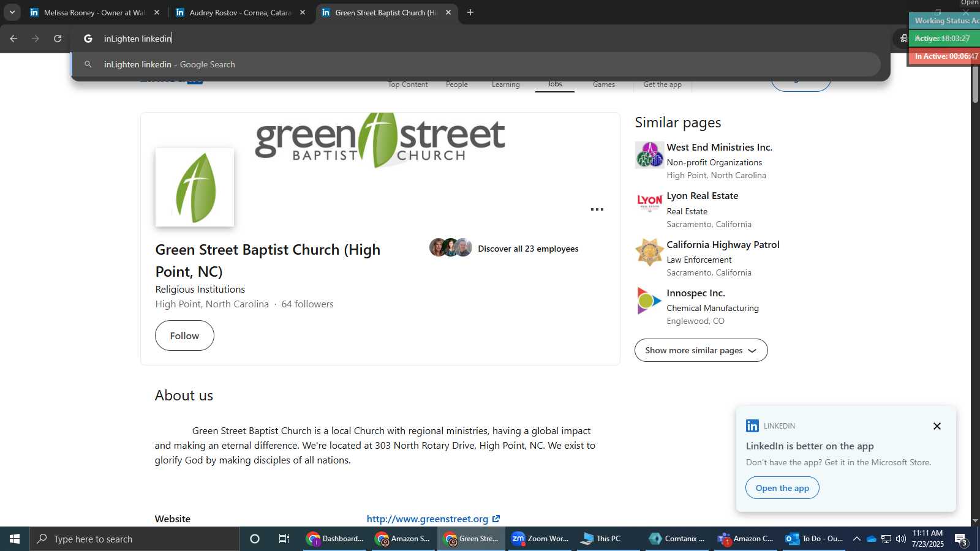Open the tab search dropdown arrow
The width and height of the screenshot is (980, 551).
12,12
